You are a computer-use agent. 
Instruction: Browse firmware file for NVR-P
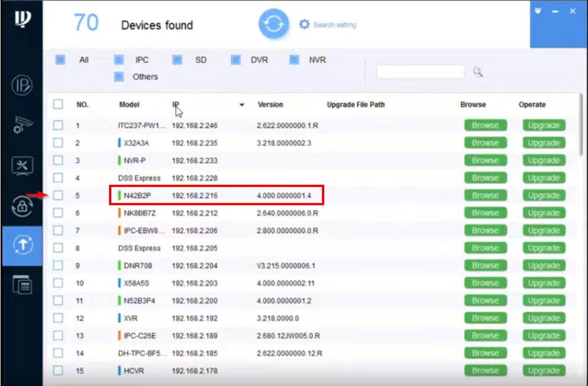(485, 160)
